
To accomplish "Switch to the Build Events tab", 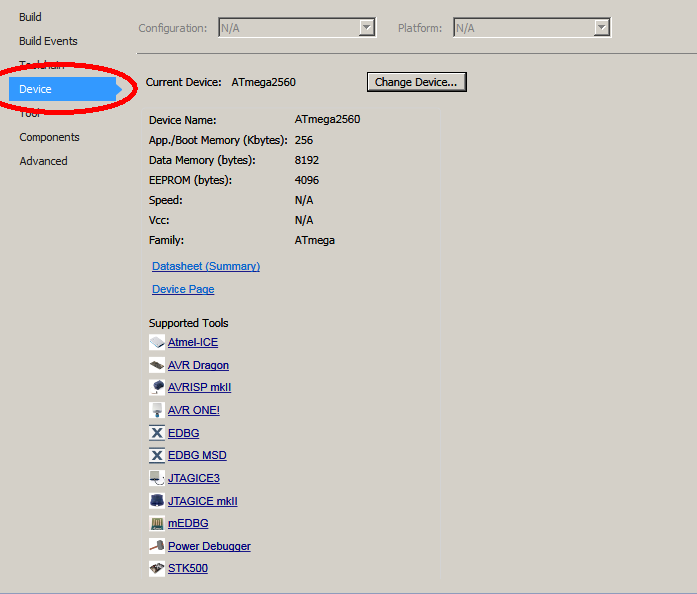I will (x=48, y=41).
